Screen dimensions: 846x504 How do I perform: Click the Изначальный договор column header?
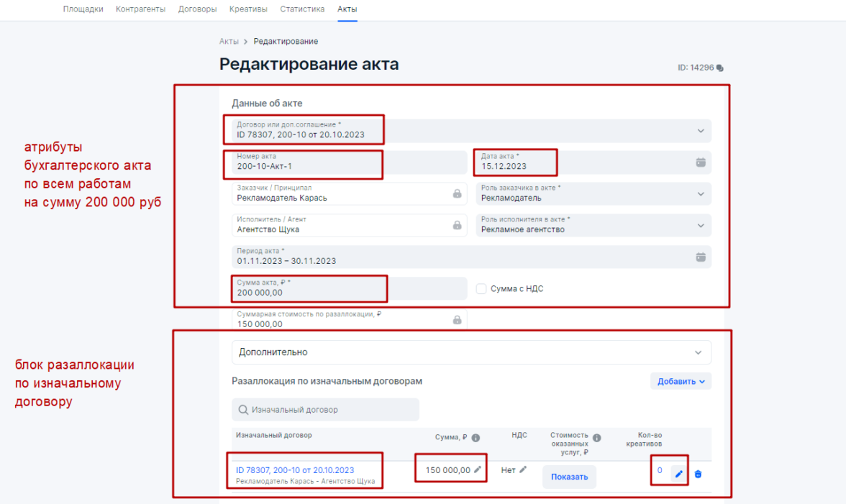(x=274, y=435)
